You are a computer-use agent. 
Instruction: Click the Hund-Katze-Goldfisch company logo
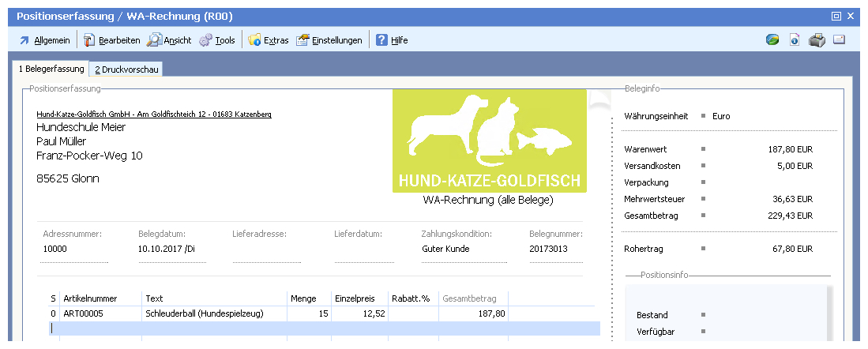(x=489, y=141)
